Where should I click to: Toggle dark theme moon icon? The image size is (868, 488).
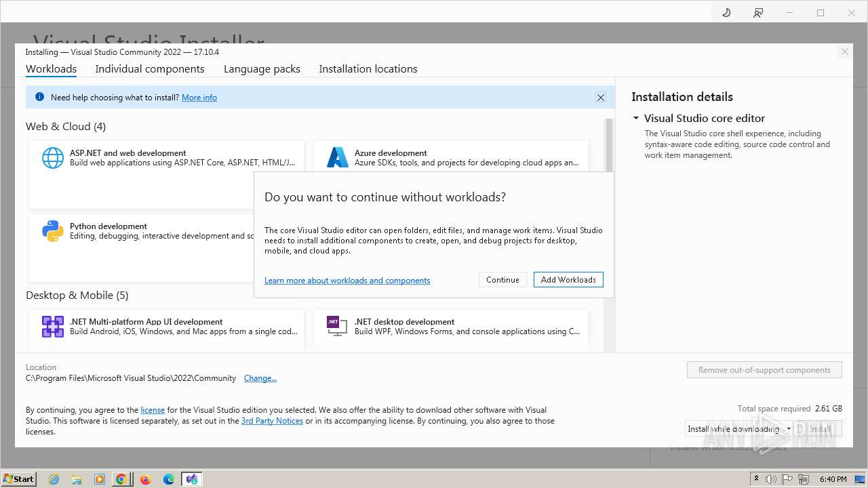(726, 12)
